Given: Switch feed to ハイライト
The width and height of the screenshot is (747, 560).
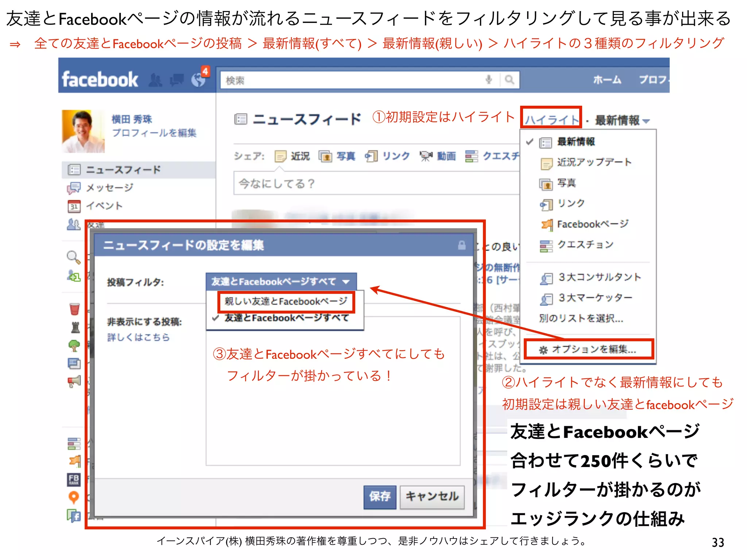Looking at the screenshot, I should tap(551, 120).
